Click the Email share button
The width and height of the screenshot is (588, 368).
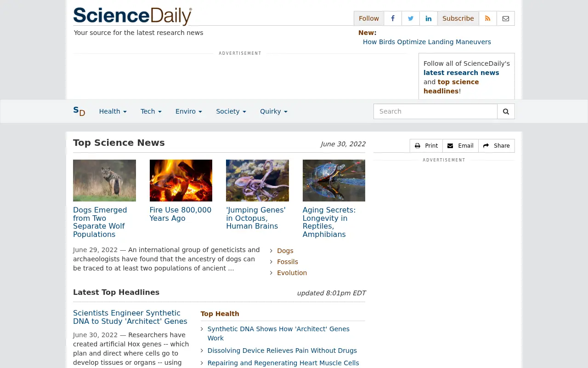(x=460, y=146)
